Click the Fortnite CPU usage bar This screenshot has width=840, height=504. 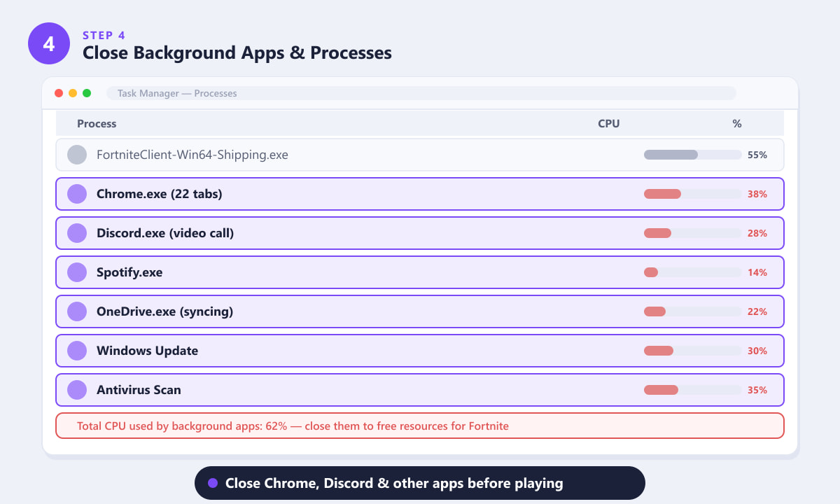pyautogui.click(x=693, y=155)
